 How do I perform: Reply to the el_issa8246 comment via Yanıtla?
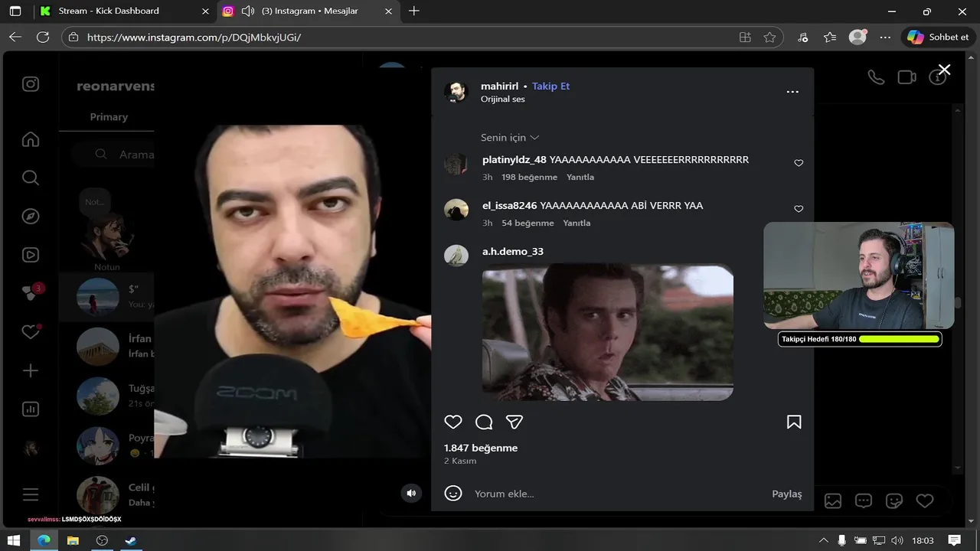click(577, 223)
